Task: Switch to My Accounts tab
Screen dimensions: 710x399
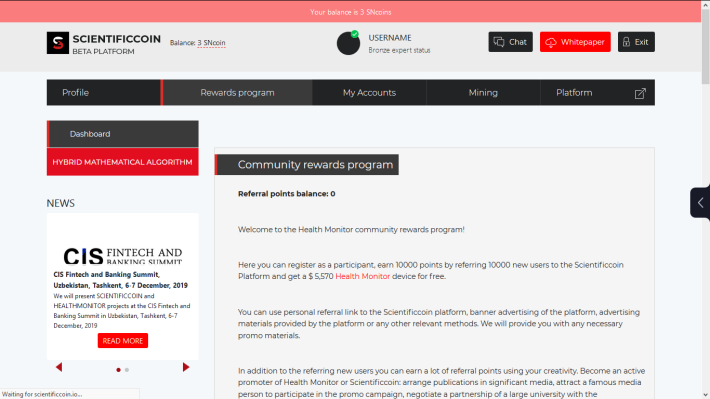Action: pos(369,93)
